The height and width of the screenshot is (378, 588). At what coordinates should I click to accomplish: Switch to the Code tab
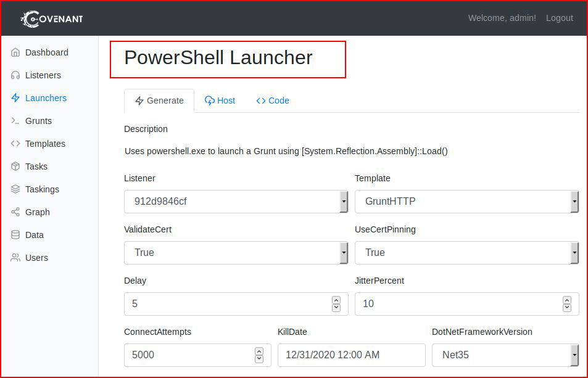(x=273, y=101)
